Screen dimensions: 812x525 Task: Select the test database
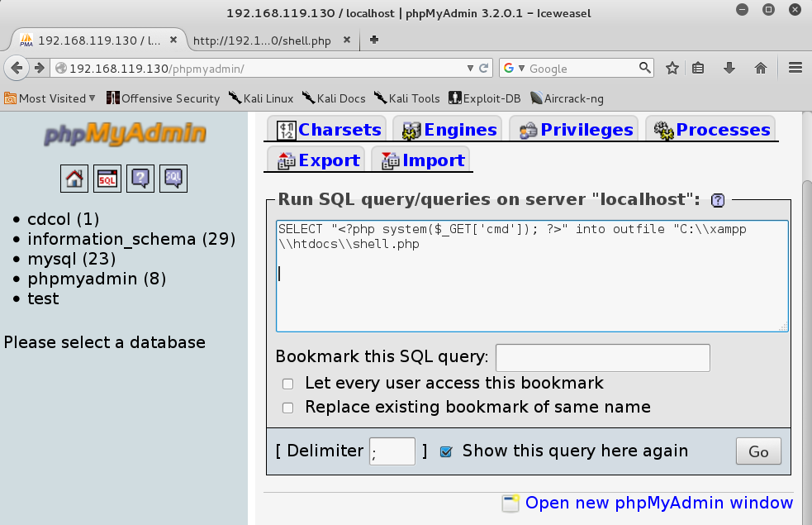[x=43, y=298]
